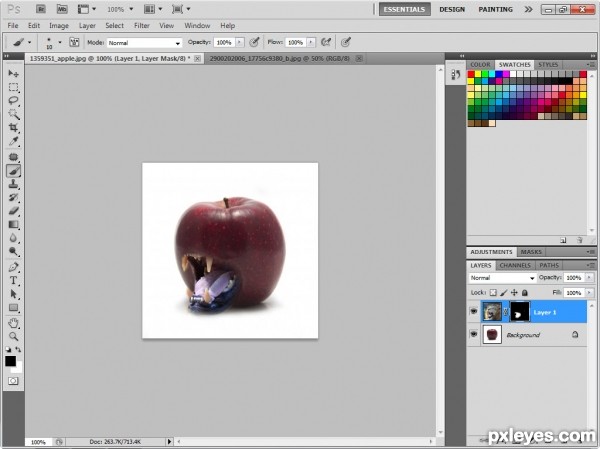Open the Filter menu
Viewport: 600px width, 449px height.
click(142, 26)
